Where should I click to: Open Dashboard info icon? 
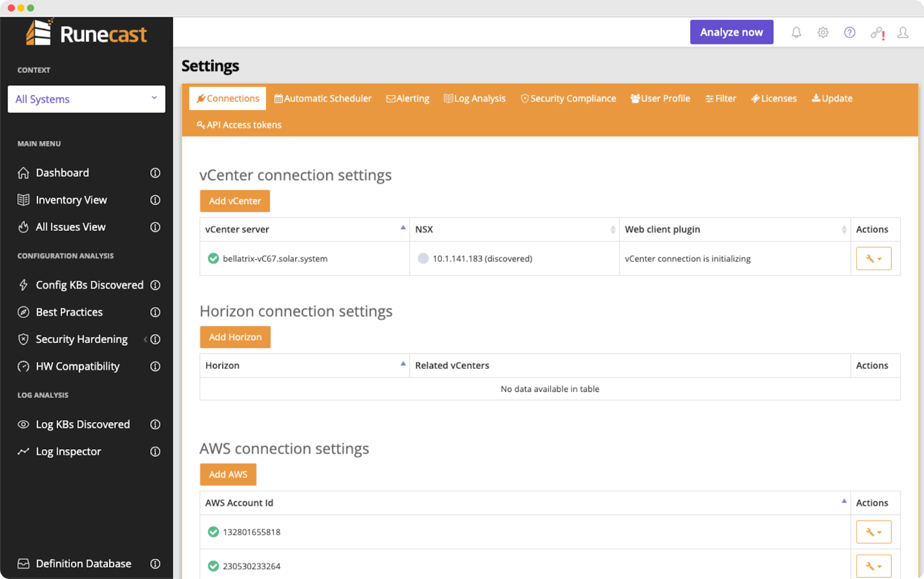pos(155,173)
